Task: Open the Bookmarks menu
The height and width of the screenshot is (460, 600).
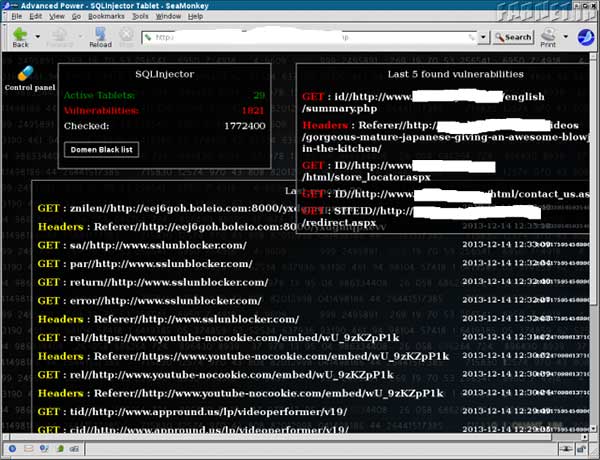Action: (106, 16)
